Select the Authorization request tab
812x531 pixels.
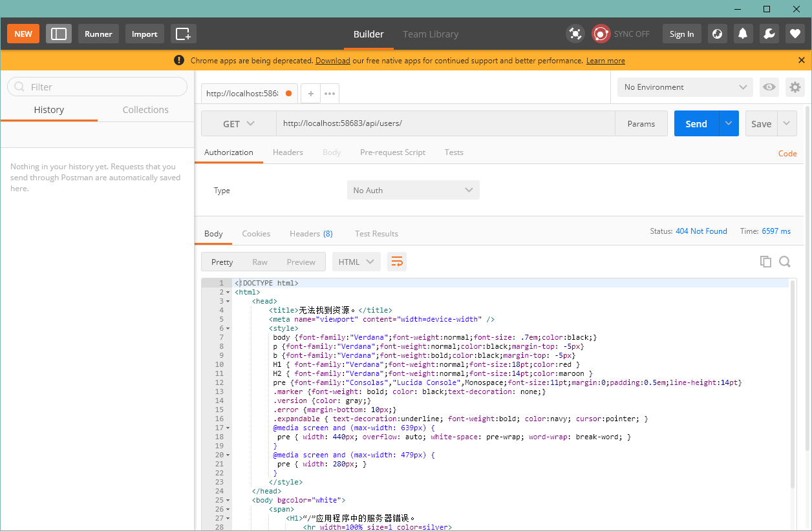(229, 152)
